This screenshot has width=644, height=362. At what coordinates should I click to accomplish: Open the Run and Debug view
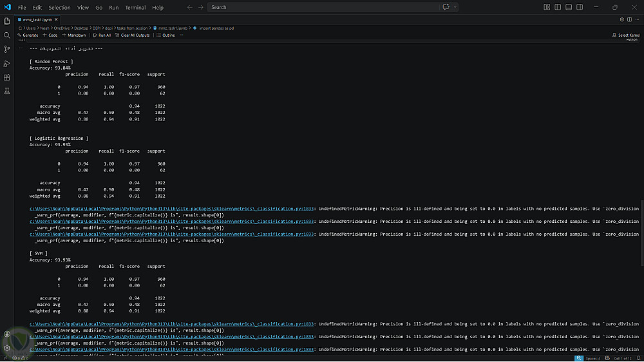click(7, 64)
